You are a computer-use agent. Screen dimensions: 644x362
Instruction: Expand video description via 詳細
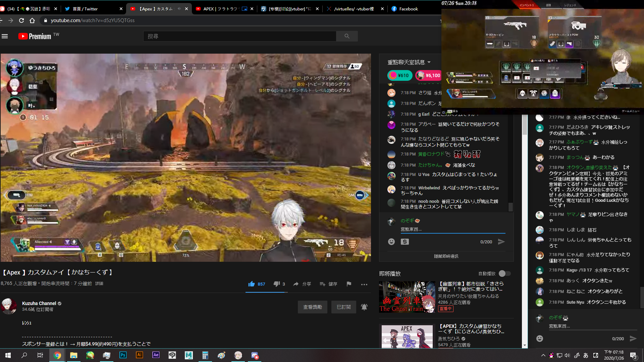point(99,284)
